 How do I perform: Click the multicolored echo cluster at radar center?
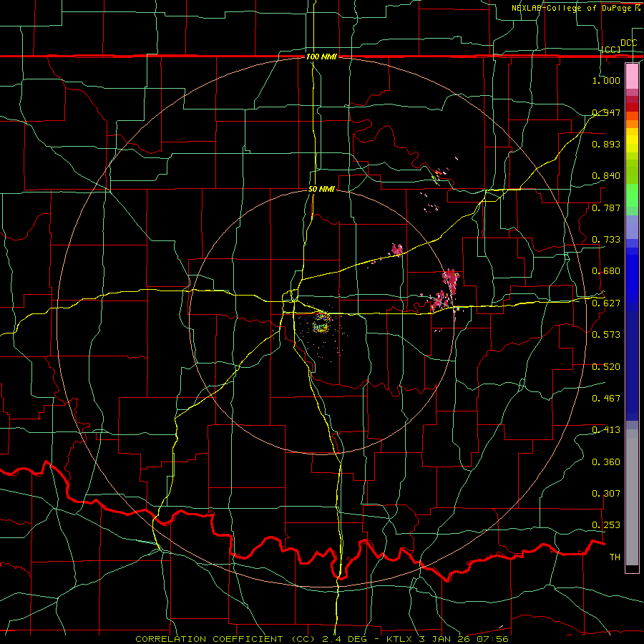321,323
